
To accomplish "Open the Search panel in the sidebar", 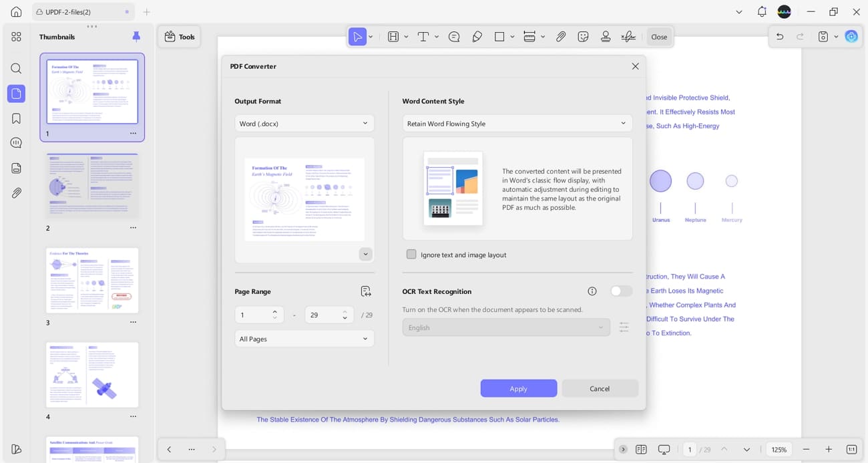I will point(16,68).
